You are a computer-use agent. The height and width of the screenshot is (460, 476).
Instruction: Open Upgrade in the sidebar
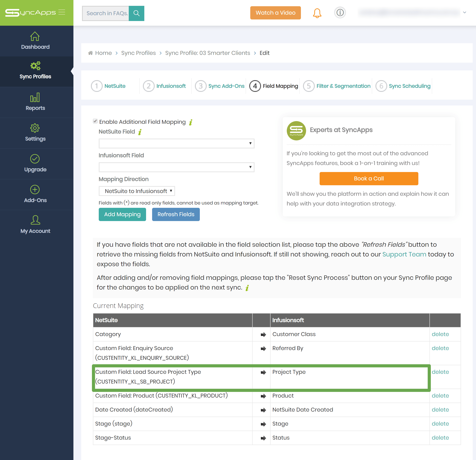(x=35, y=164)
